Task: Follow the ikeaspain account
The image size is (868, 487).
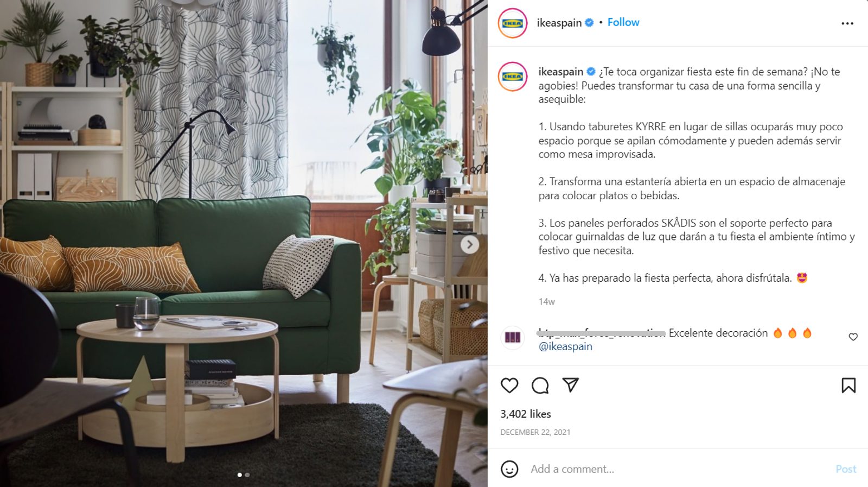Action: tap(623, 22)
